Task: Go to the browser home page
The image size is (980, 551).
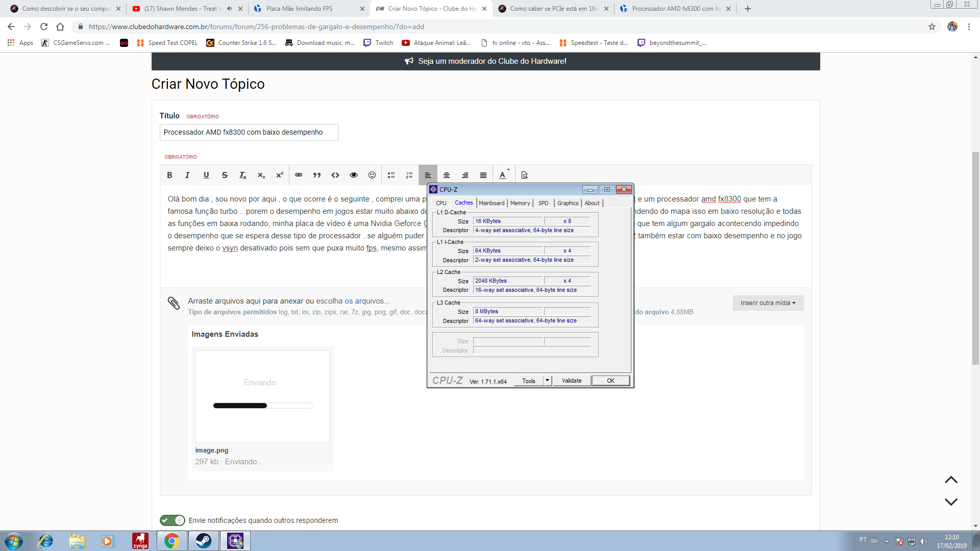Action: [60, 27]
